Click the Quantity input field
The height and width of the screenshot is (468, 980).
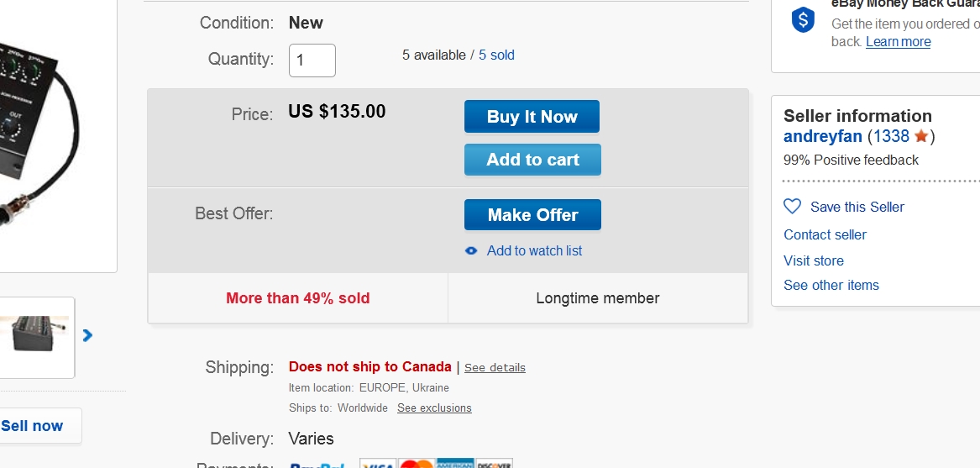tap(312, 60)
